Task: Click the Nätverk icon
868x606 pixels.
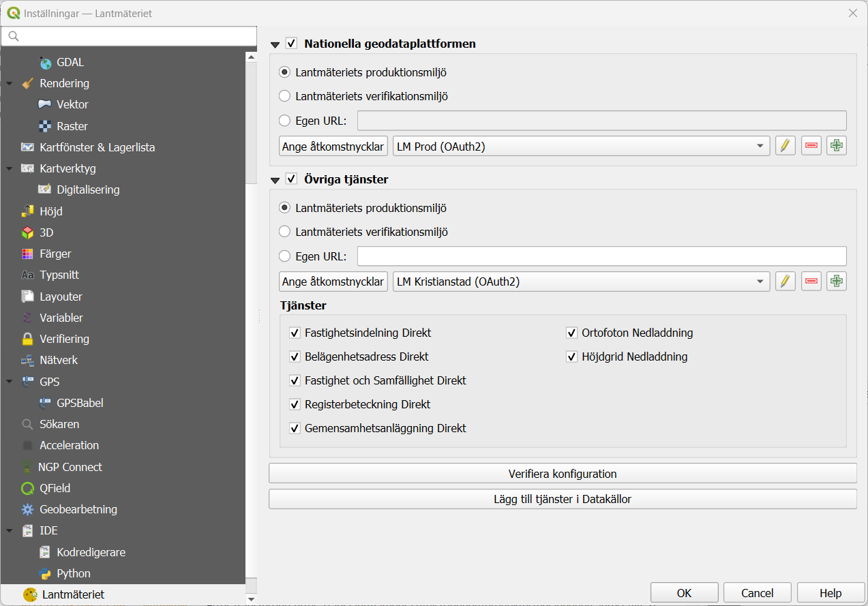Action: tap(28, 360)
